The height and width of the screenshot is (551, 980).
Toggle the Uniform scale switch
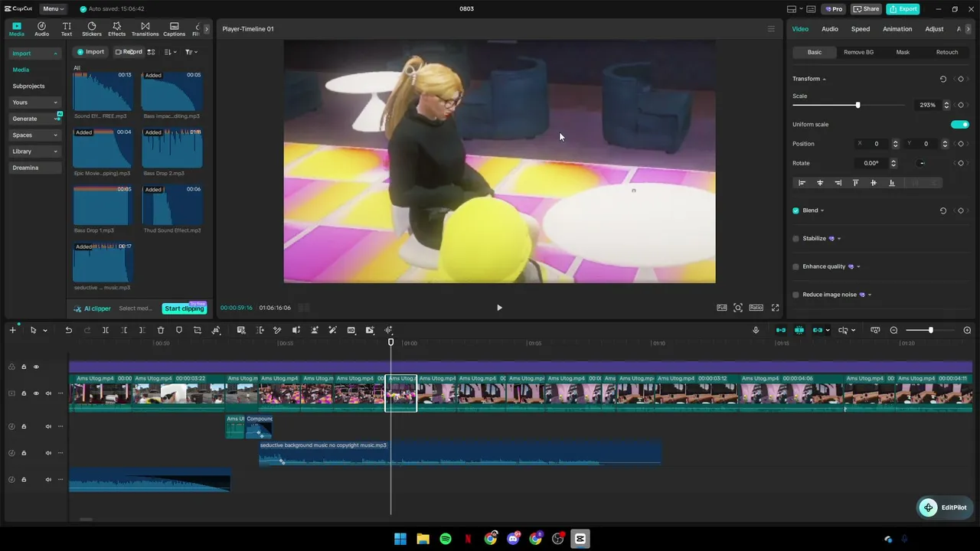(960, 125)
